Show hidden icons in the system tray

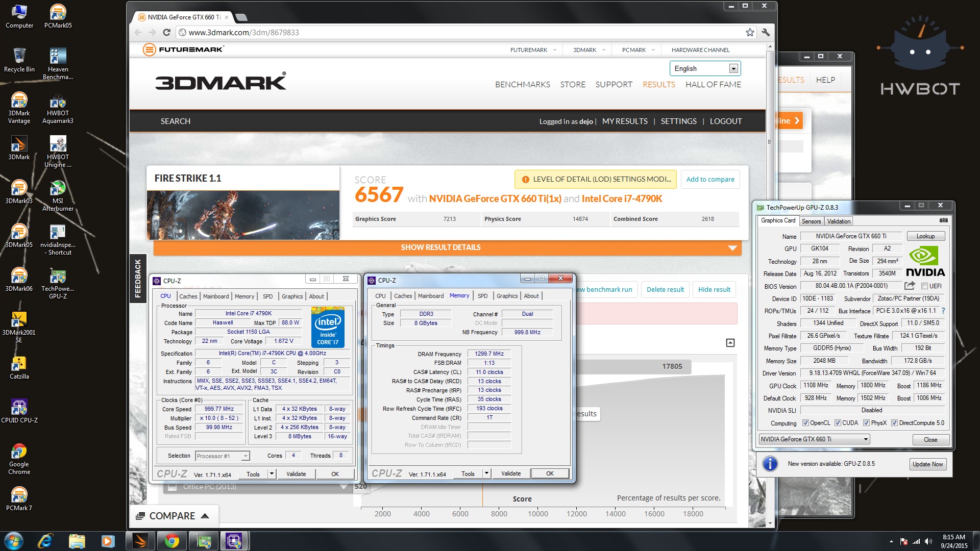(x=891, y=541)
